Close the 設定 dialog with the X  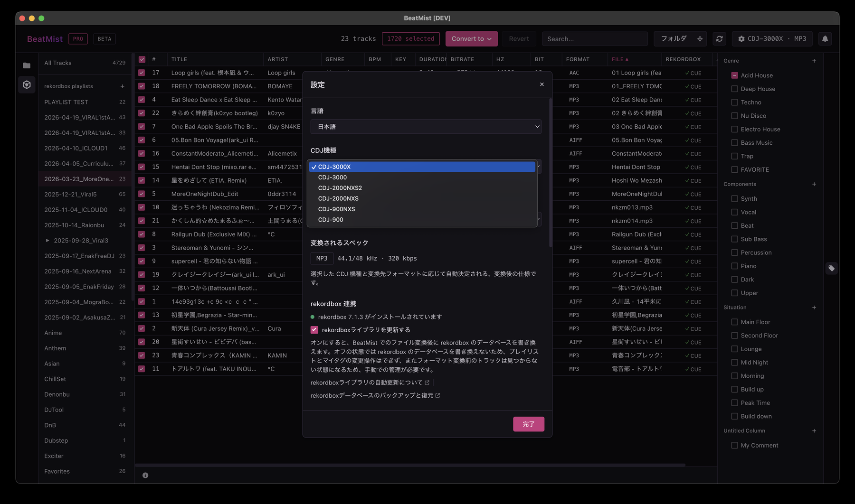click(541, 84)
